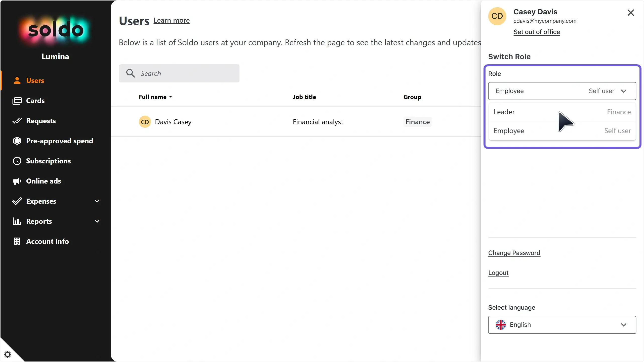Image resolution: width=644 pixels, height=362 pixels.
Task: Click the Users person icon in sidebar
Action: point(17,80)
